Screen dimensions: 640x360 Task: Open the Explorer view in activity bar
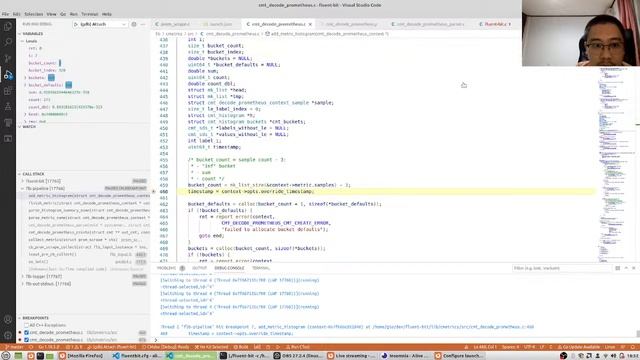[8, 27]
